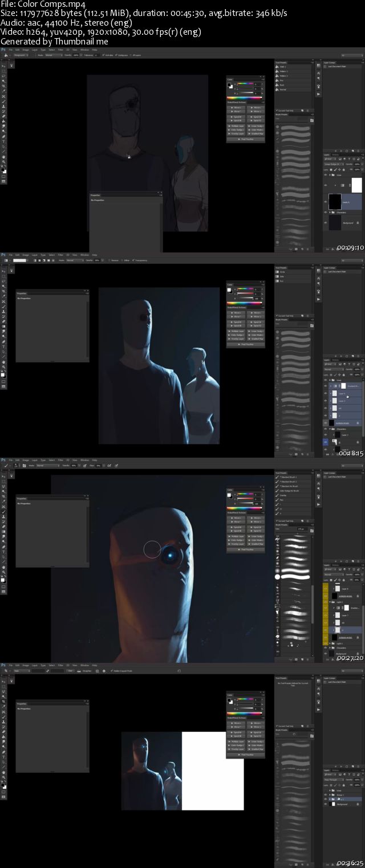The height and width of the screenshot is (868, 365).
Task: Enable Reverse checkbox in 00:18:15 frame
Action: 109,260
